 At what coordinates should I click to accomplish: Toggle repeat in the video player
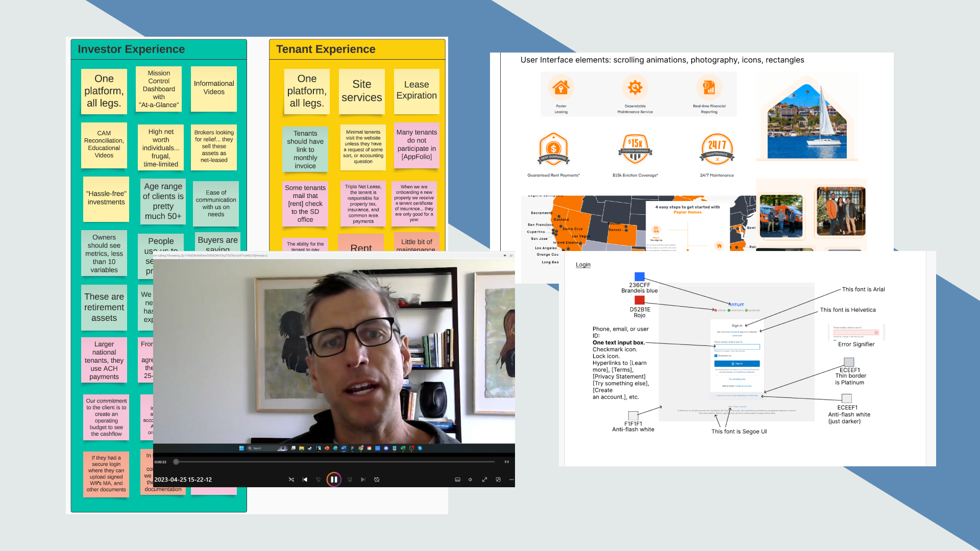[x=377, y=480]
